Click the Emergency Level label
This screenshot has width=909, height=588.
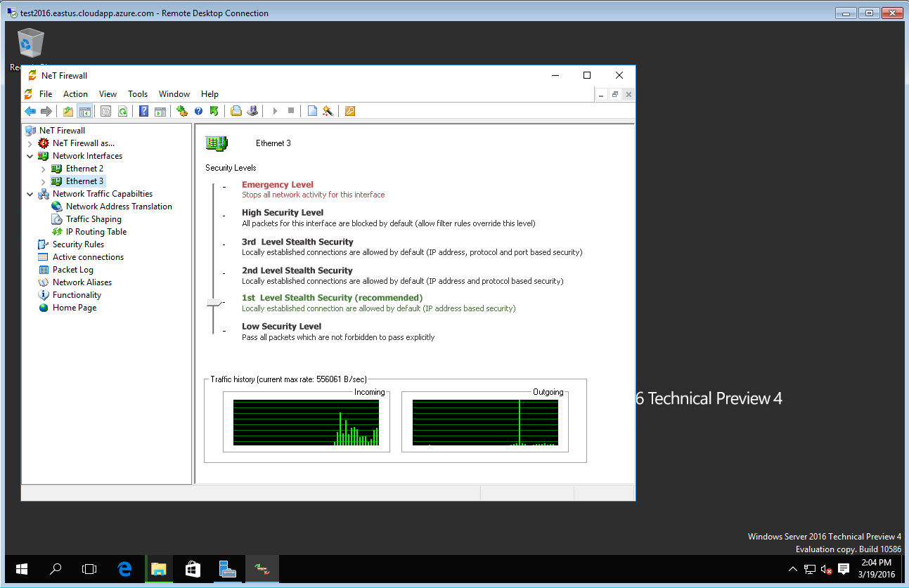coord(278,185)
